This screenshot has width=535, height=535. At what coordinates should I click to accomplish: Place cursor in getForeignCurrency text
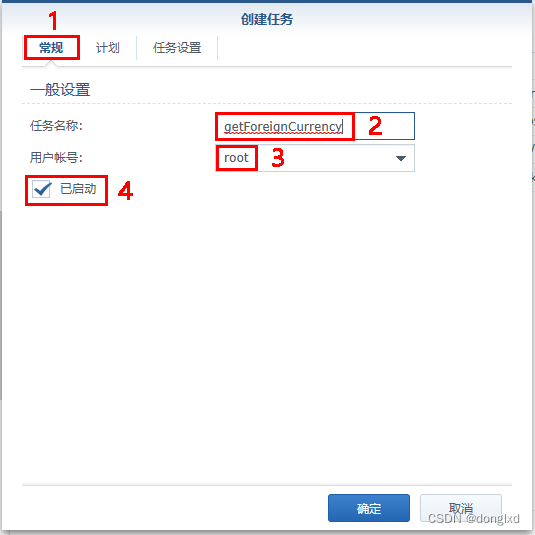click(x=283, y=127)
